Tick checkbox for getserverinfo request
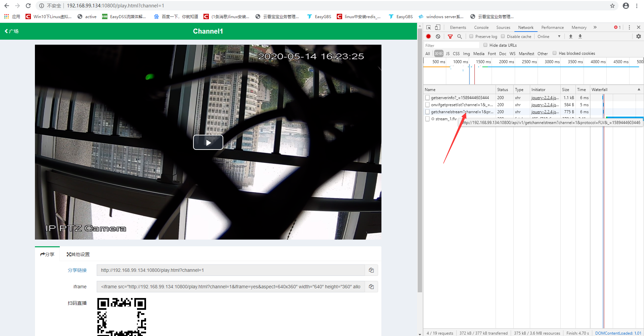This screenshot has width=644, height=336. coord(427,98)
